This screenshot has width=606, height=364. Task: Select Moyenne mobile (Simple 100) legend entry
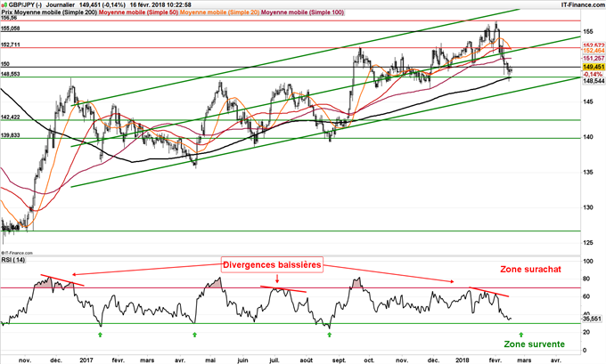303,12
